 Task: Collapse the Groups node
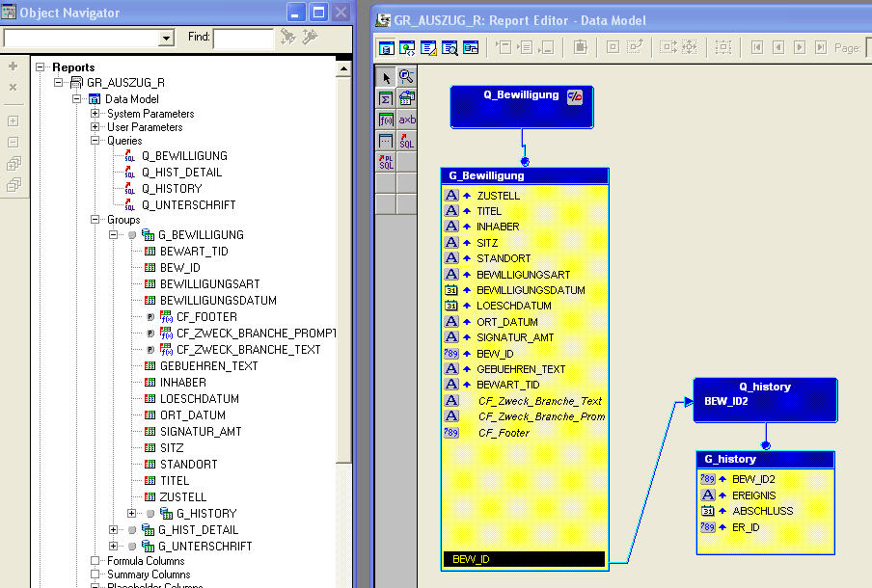(95, 220)
